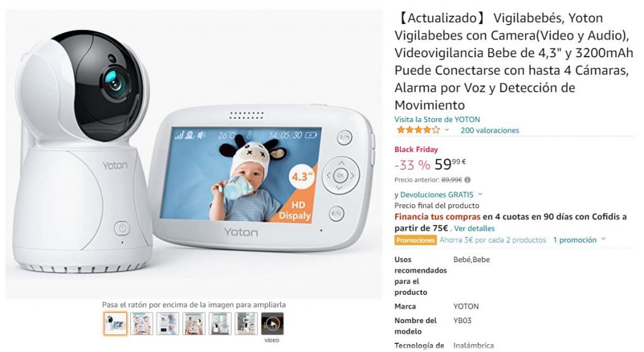Select the fifth product thumbnail

click(x=220, y=324)
